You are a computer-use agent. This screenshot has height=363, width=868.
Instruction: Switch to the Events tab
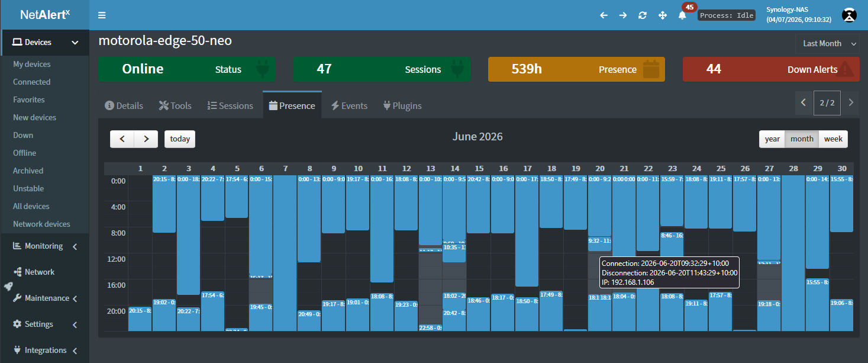[x=349, y=105]
